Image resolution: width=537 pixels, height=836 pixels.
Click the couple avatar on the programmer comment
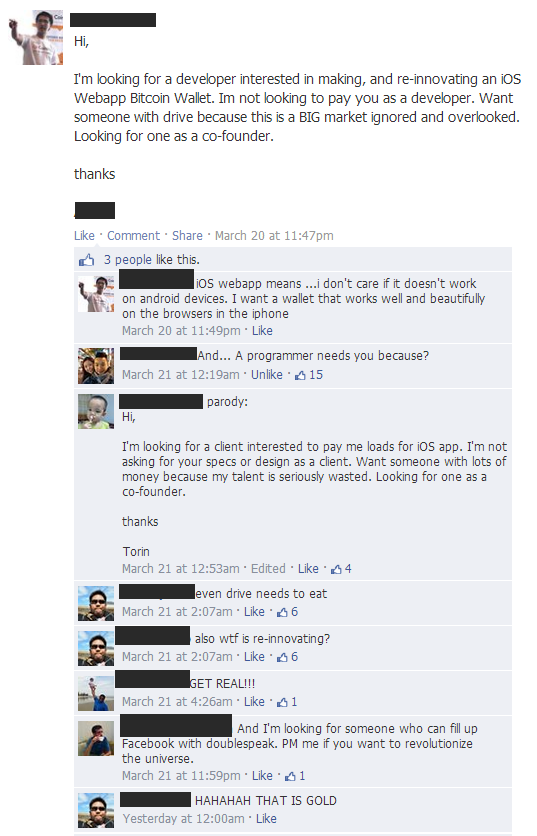pyautogui.click(x=96, y=366)
